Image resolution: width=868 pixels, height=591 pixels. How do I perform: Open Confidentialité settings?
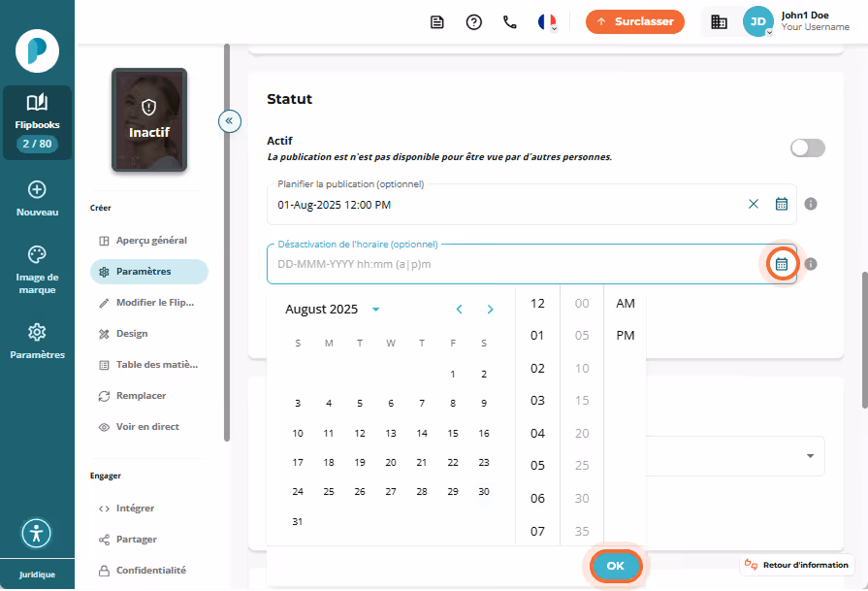(x=149, y=570)
